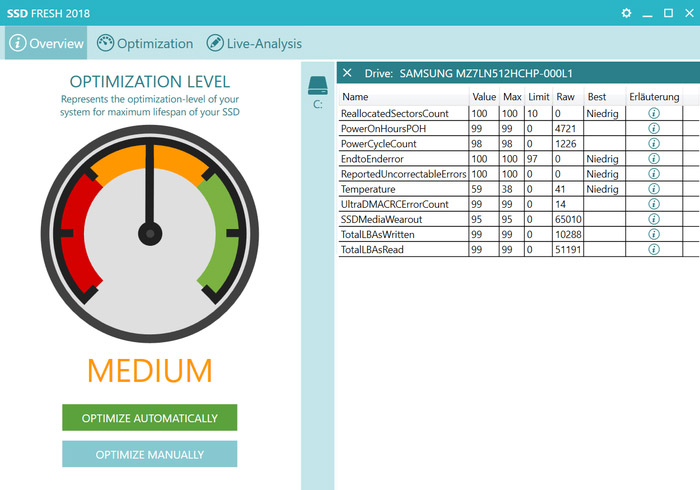The height and width of the screenshot is (490, 700).
Task: Open the Optimization tab
Action: 145,43
